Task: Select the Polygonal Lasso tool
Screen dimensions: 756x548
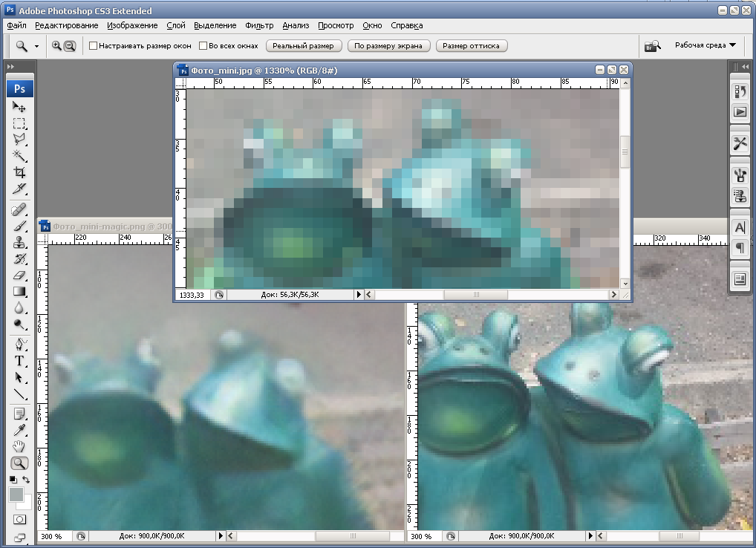Action: pos(19,140)
